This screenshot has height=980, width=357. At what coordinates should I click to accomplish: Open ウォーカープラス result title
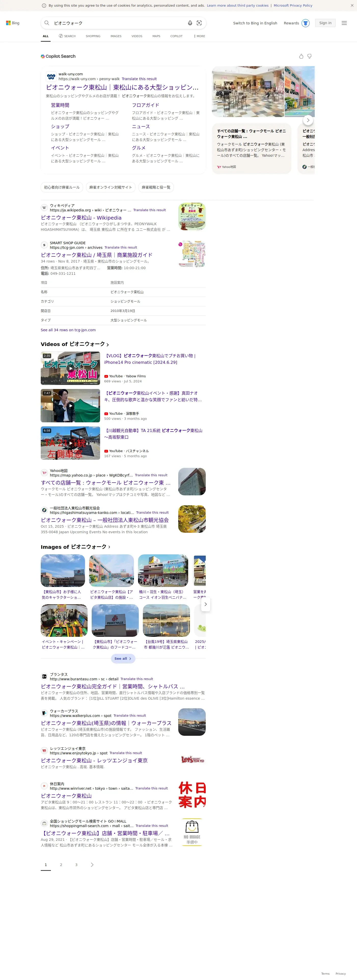coord(106,723)
